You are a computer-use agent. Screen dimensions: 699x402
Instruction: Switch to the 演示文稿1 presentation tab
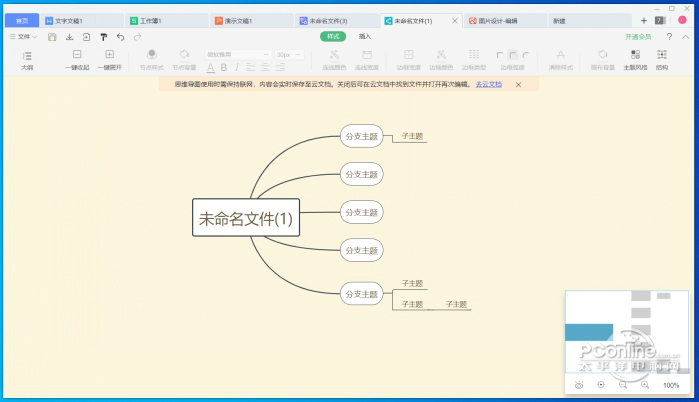(x=252, y=21)
